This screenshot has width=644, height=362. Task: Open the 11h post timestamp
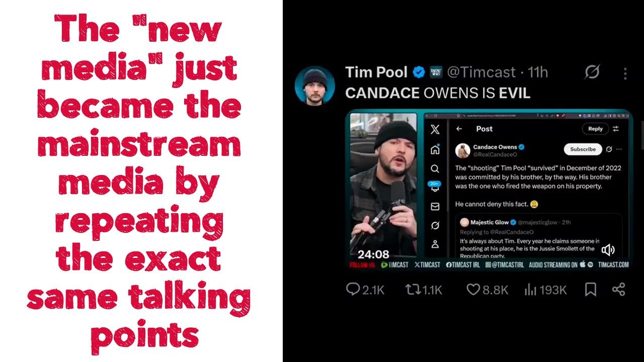pos(537,72)
